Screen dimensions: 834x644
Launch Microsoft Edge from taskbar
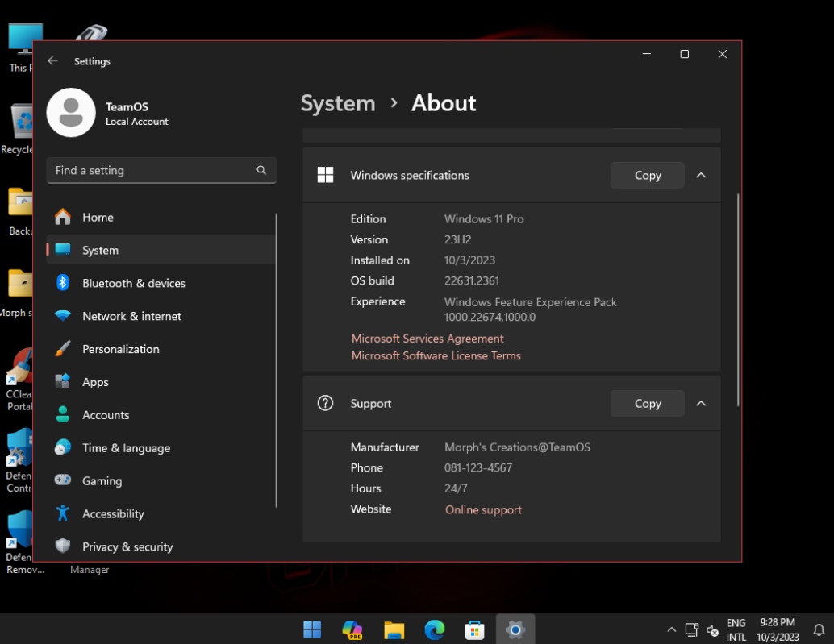435,629
